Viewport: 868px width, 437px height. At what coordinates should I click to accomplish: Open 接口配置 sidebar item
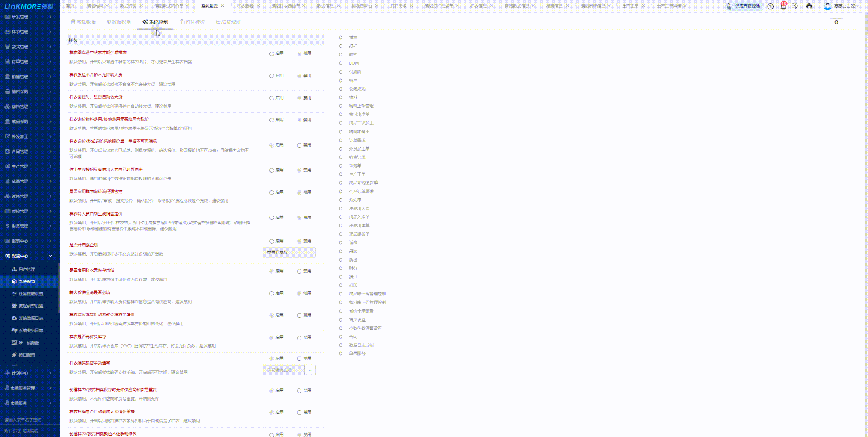coord(27,355)
